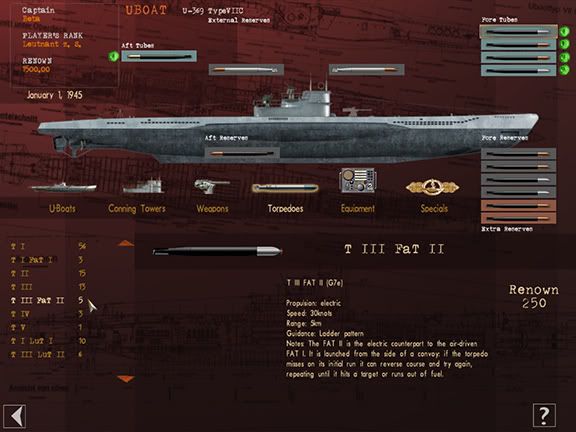This screenshot has width=576, height=432.
Task: Select the aft tube torpedo slot
Action: (159, 56)
